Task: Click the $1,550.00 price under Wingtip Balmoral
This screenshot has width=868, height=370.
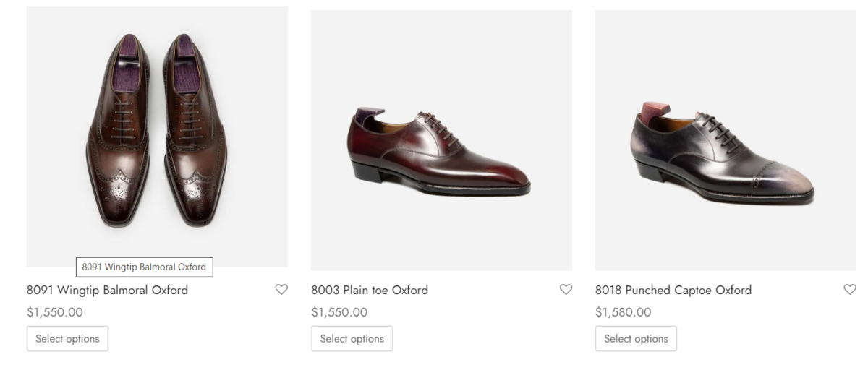Action: [55, 312]
